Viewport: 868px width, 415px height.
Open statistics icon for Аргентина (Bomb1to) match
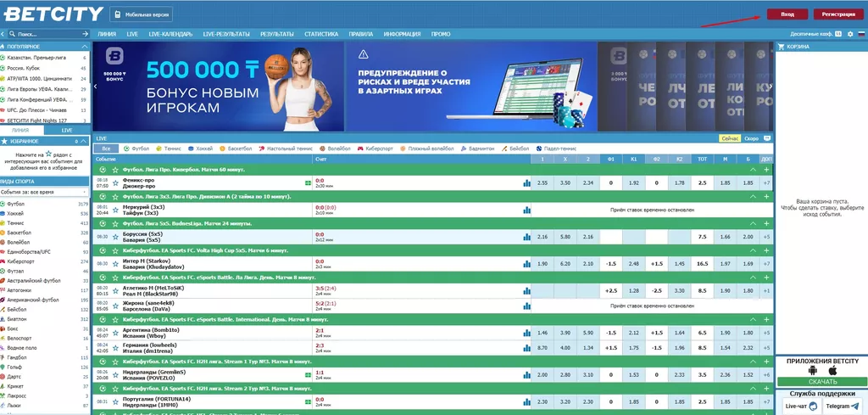pos(526,333)
